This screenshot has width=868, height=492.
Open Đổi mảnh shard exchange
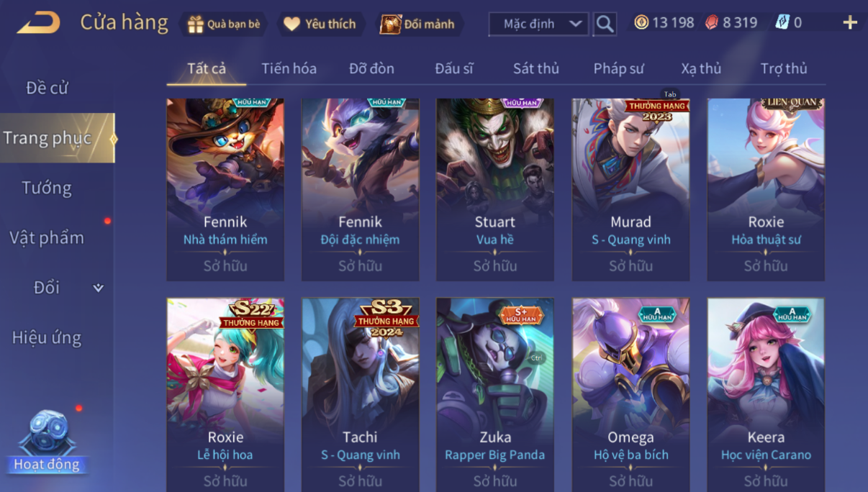click(x=390, y=24)
